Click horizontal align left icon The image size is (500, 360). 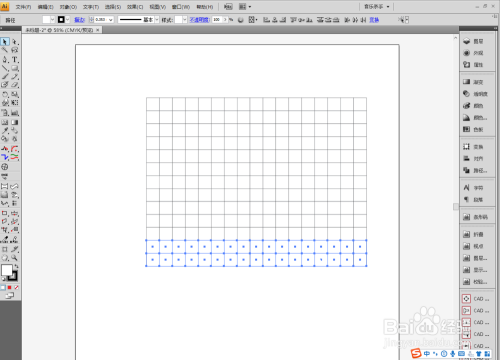click(x=266, y=20)
